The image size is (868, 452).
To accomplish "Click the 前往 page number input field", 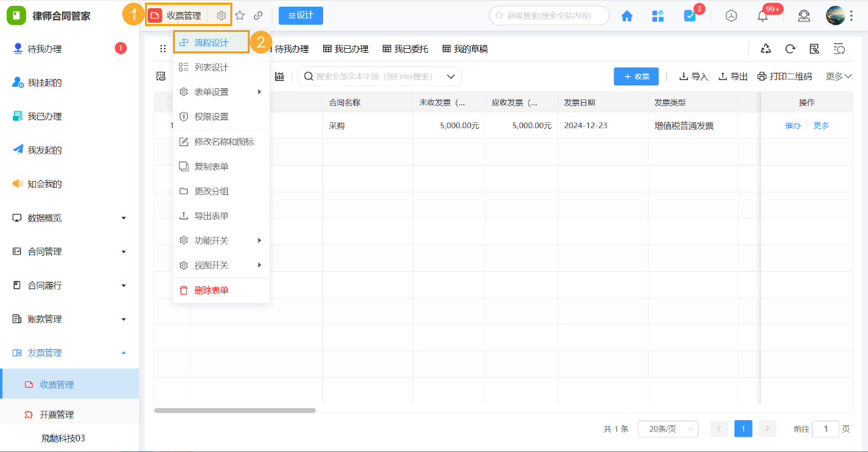I will point(826,429).
